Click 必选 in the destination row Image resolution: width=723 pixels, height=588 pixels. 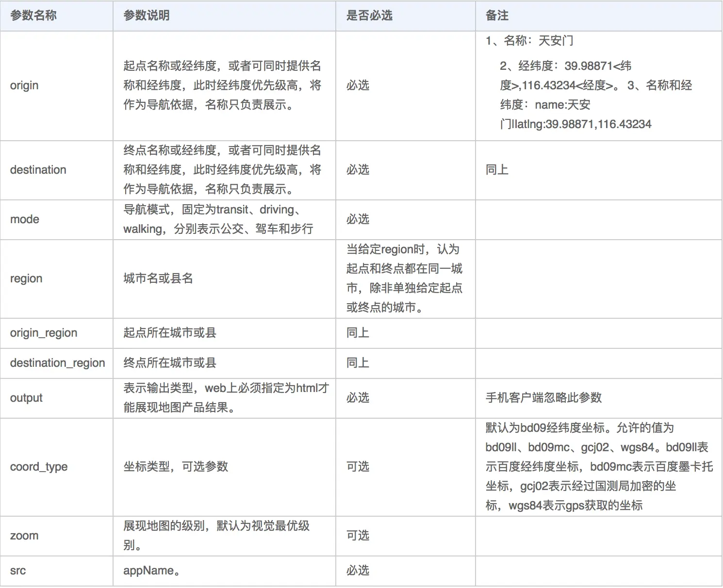coord(358,170)
